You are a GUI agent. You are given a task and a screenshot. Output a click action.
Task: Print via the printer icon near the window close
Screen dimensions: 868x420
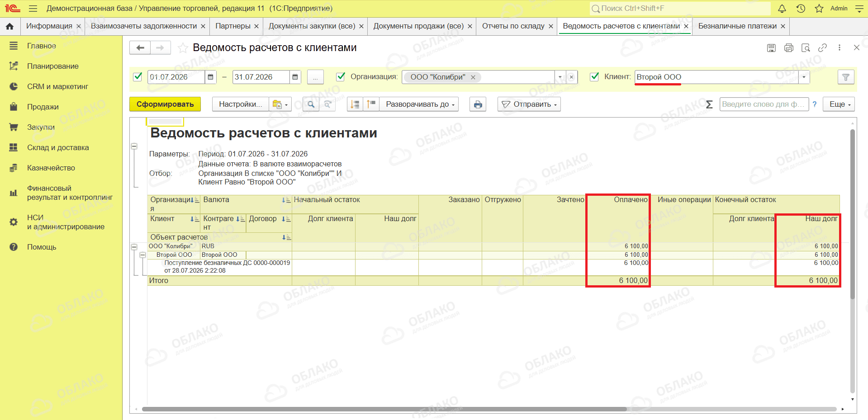pos(789,48)
